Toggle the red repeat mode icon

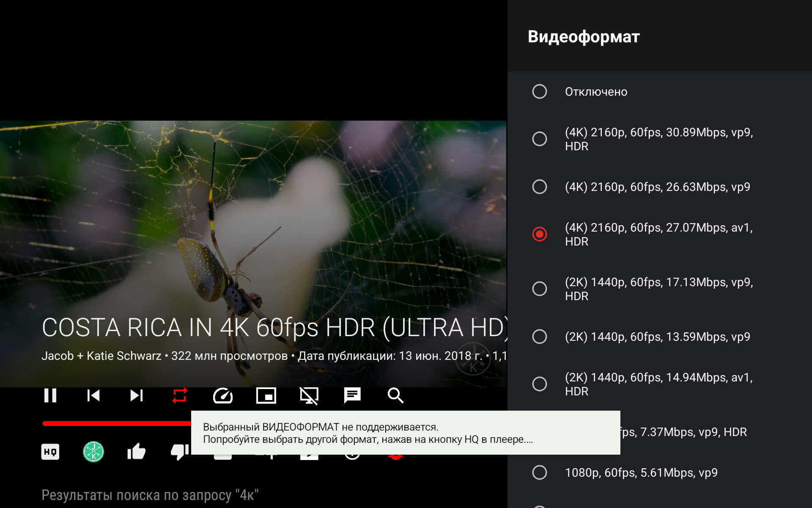(180, 396)
